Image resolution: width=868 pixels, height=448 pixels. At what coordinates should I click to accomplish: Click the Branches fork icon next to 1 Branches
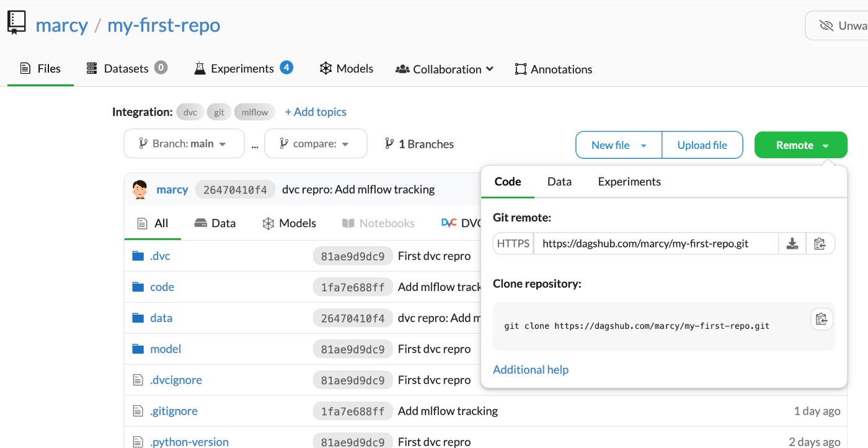pos(389,144)
